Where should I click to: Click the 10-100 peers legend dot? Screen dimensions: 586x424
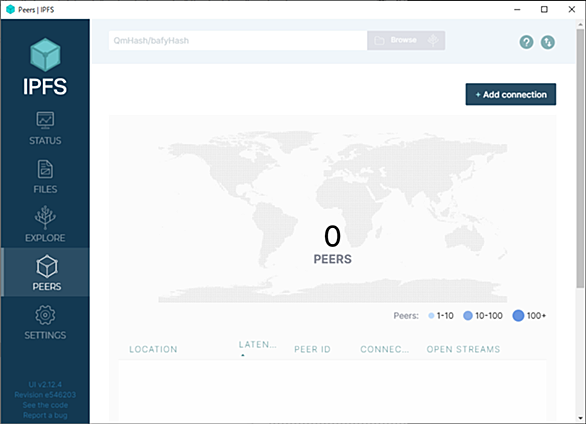[x=468, y=316]
